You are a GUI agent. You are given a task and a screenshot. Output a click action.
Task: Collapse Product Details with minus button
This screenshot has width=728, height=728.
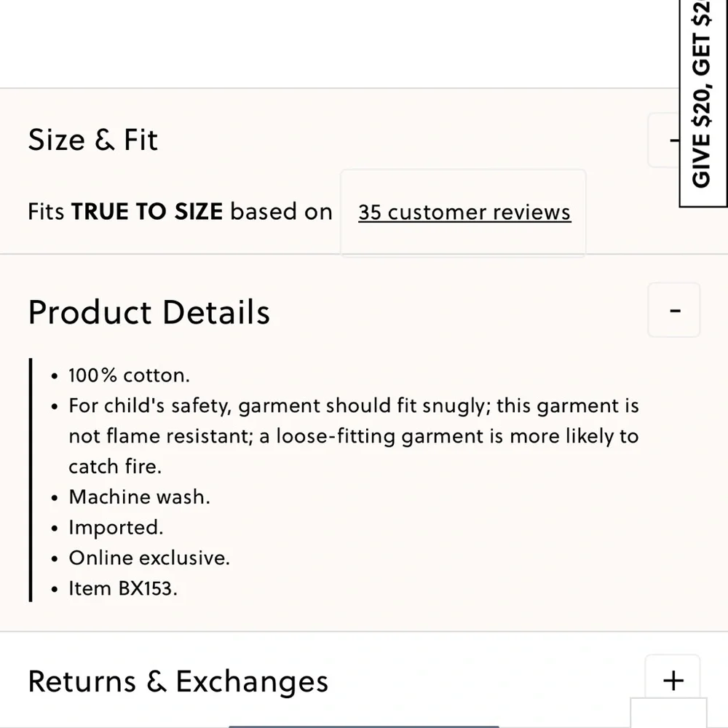click(673, 310)
